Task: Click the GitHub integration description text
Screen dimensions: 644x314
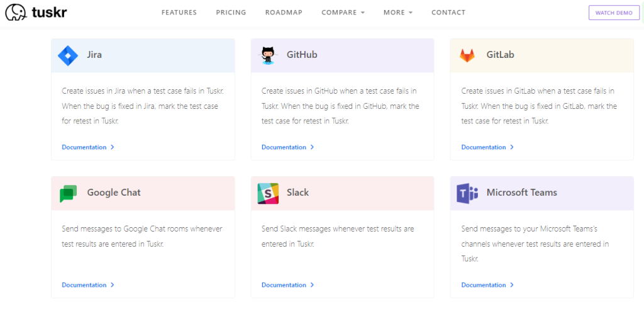Action: click(340, 106)
